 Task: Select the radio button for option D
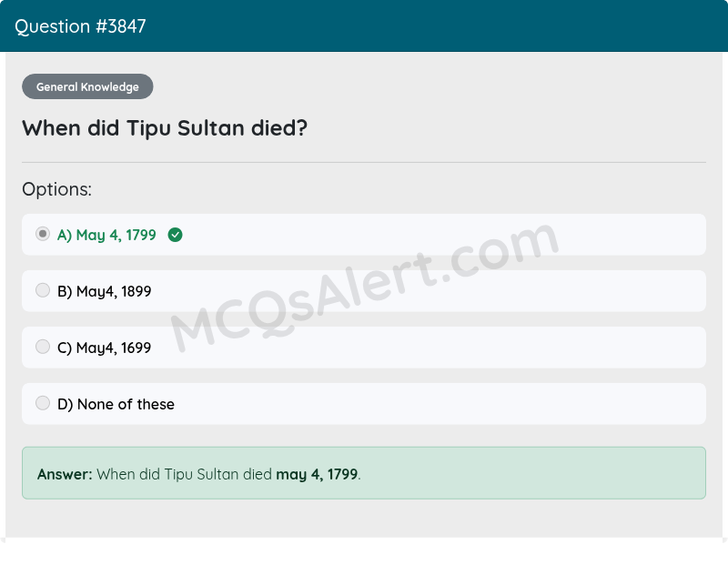42,402
